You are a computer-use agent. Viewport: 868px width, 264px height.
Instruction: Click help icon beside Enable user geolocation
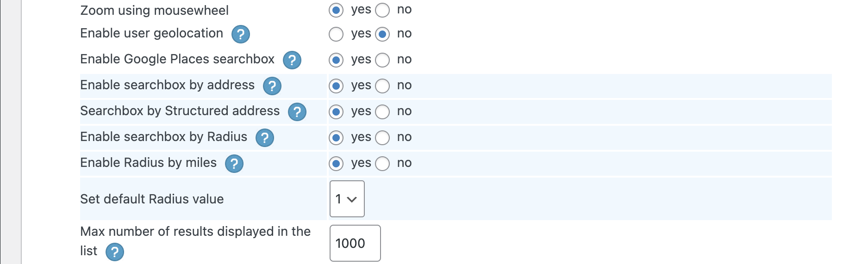(x=240, y=34)
